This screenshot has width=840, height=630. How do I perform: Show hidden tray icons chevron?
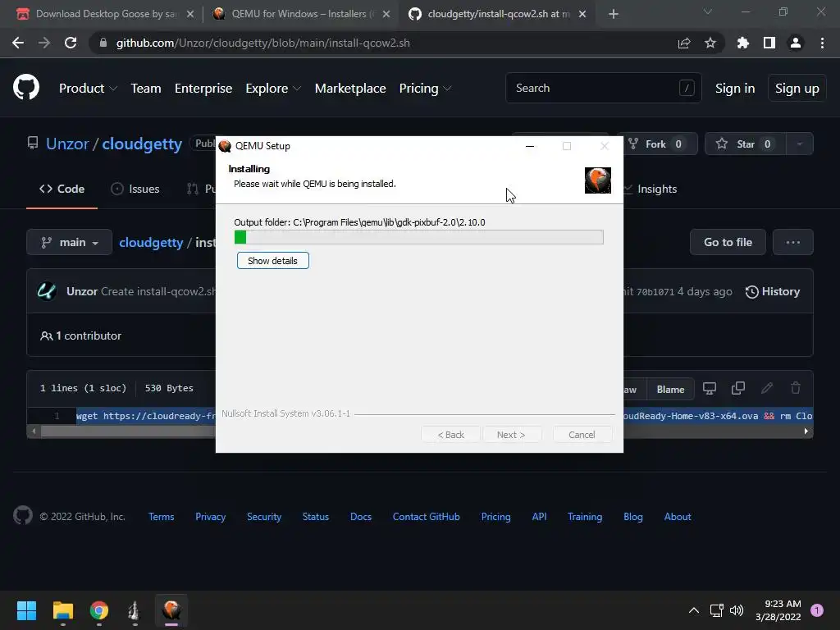point(694,610)
